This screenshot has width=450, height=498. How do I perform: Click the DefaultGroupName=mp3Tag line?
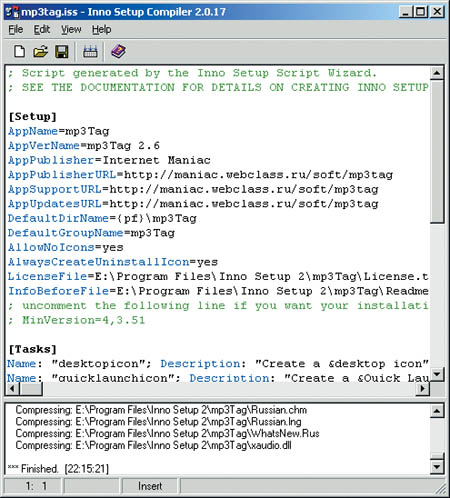pyautogui.click(x=91, y=233)
